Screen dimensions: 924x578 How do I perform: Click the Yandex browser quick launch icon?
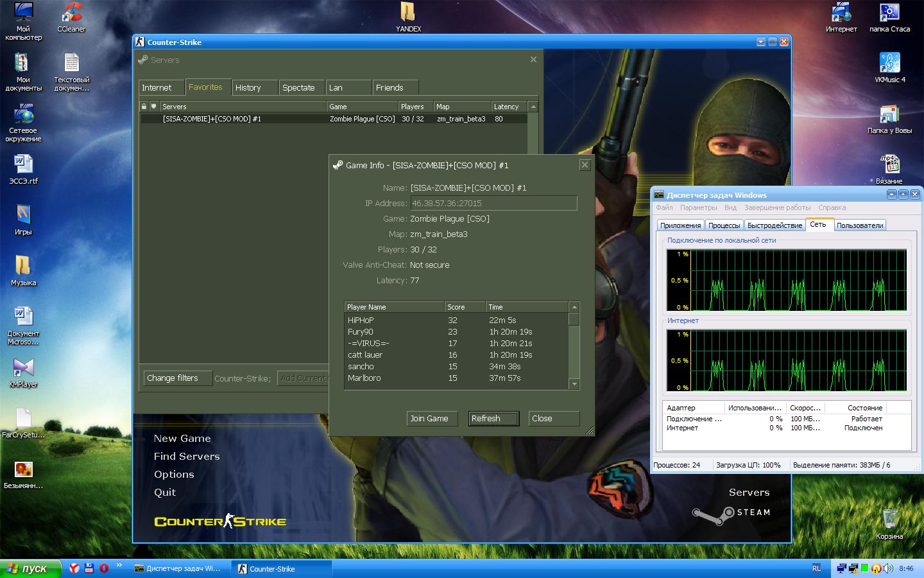(74, 568)
